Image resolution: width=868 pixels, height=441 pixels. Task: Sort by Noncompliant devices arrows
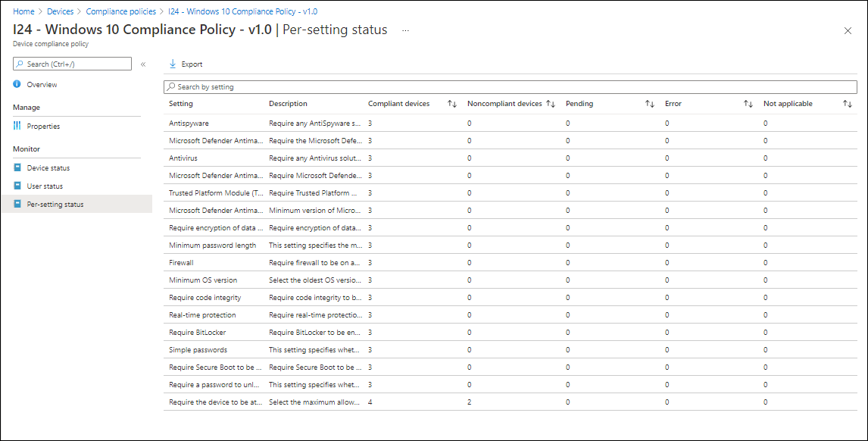(550, 104)
